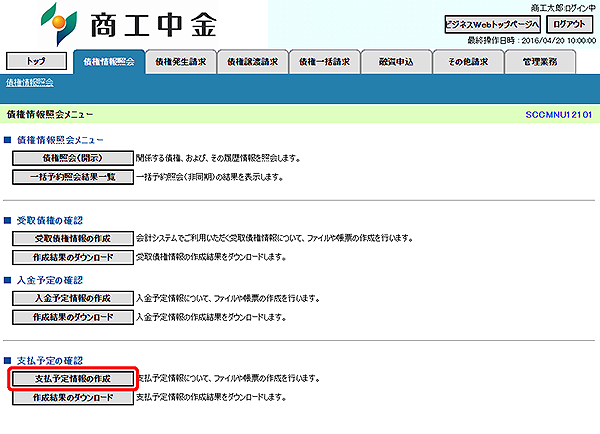The height and width of the screenshot is (434, 600).
Task: Open the 管理業務 tab
Action: tap(540, 62)
